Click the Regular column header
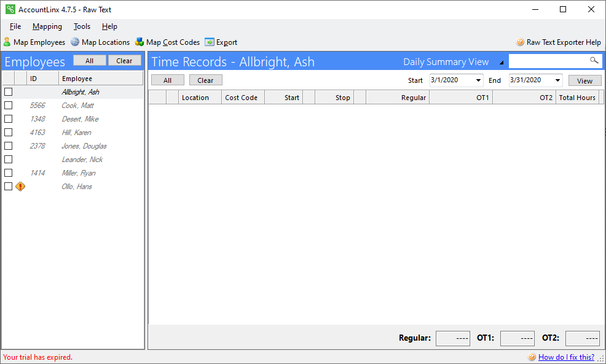606x364 pixels. [x=398, y=98]
